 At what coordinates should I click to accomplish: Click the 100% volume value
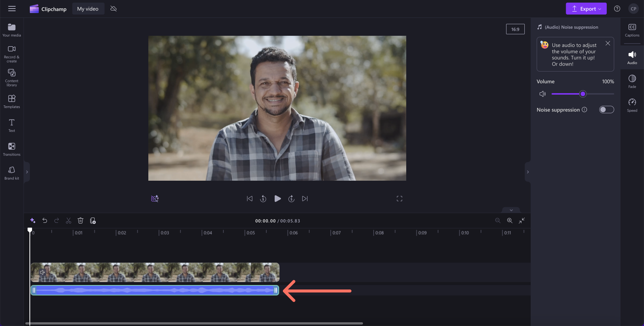(608, 82)
